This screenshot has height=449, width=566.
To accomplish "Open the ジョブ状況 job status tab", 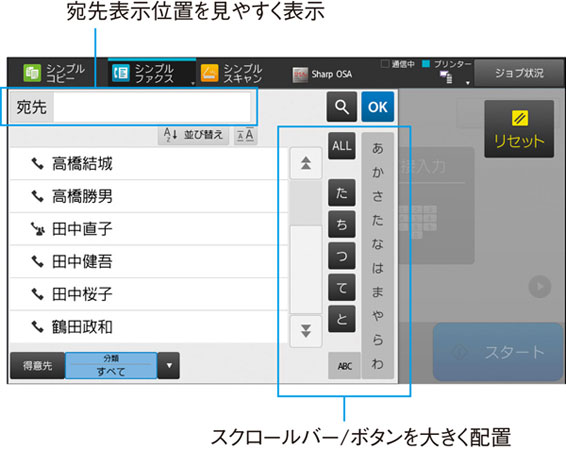I will click(x=519, y=73).
